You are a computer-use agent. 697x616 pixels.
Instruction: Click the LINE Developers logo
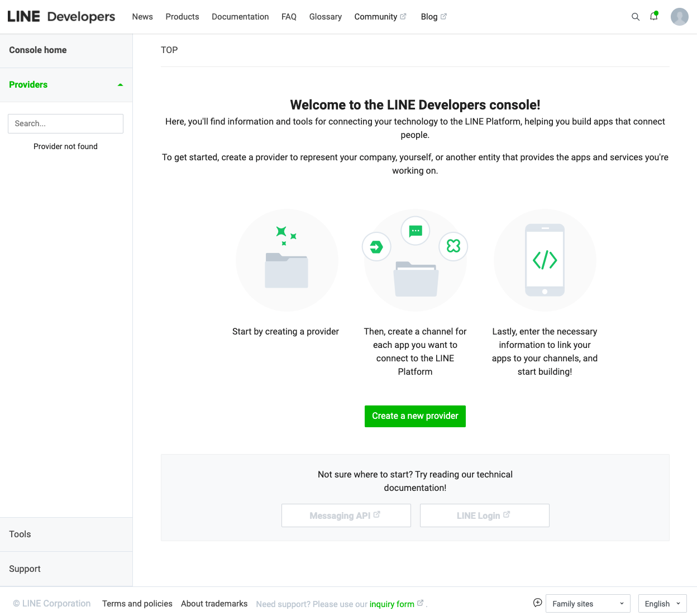click(x=61, y=17)
